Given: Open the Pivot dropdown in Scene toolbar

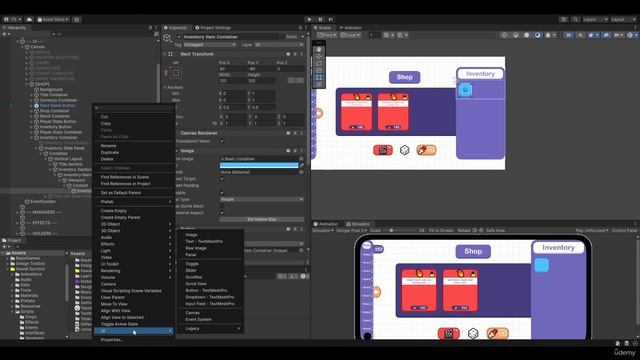Looking at the screenshot, I should coord(327,35).
